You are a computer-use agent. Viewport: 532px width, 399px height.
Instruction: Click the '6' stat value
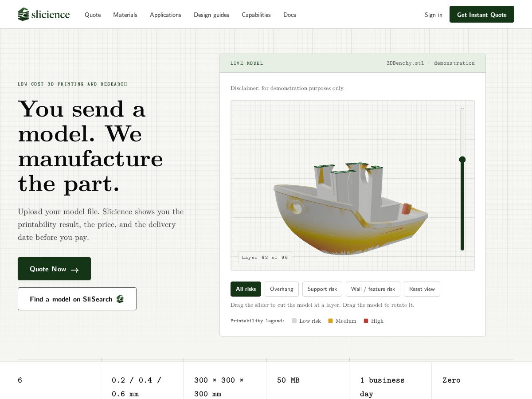point(20,380)
